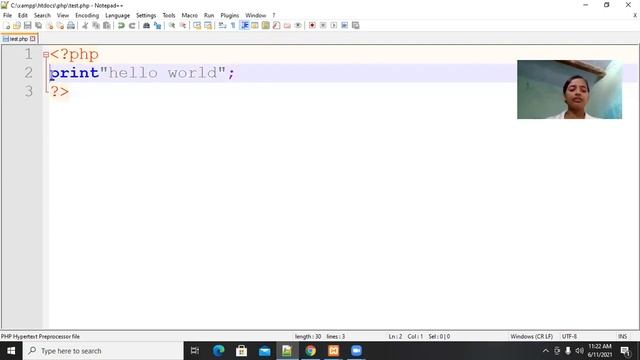The height and width of the screenshot is (360, 640).
Task: Toggle file monitoring eye icon
Action: (x=298, y=25)
